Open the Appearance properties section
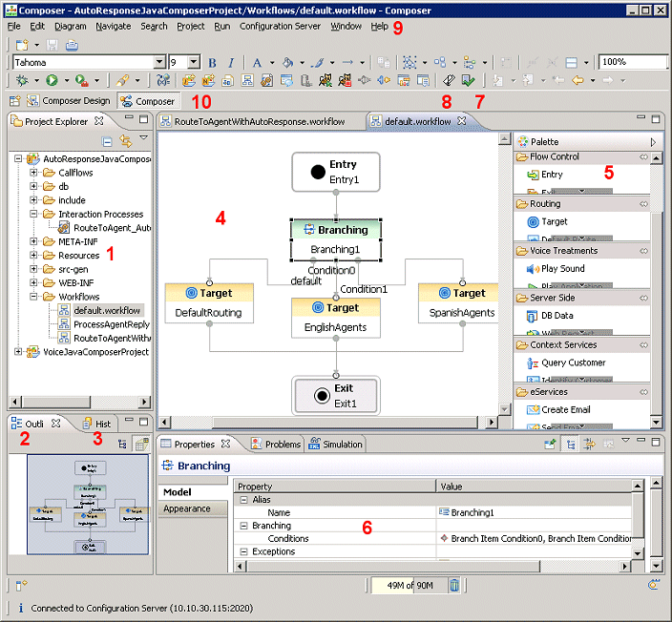This screenshot has width=672, height=622. (x=187, y=508)
